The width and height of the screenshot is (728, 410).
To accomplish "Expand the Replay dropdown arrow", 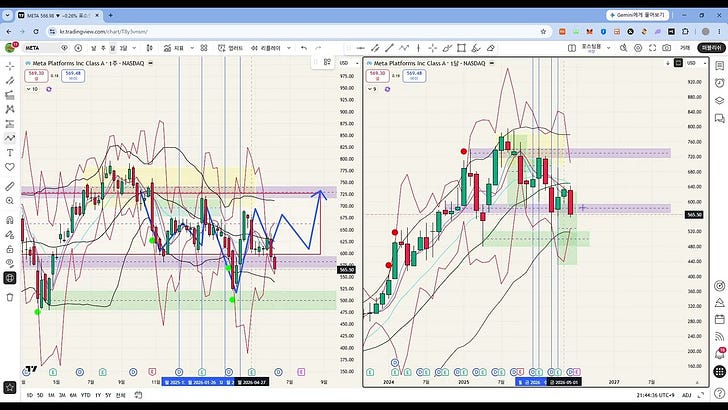I will 289,48.
